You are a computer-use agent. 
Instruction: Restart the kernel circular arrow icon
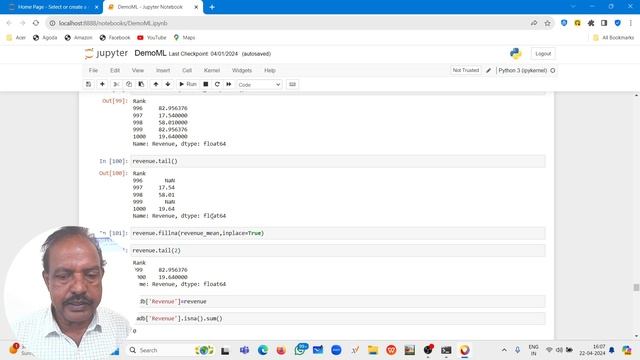pyautogui.click(x=217, y=84)
